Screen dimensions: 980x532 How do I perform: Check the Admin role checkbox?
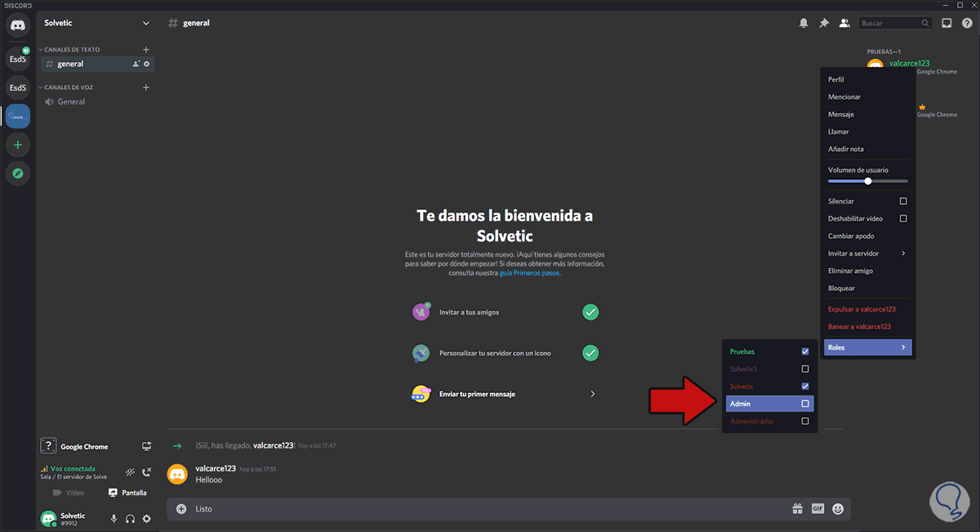point(805,404)
